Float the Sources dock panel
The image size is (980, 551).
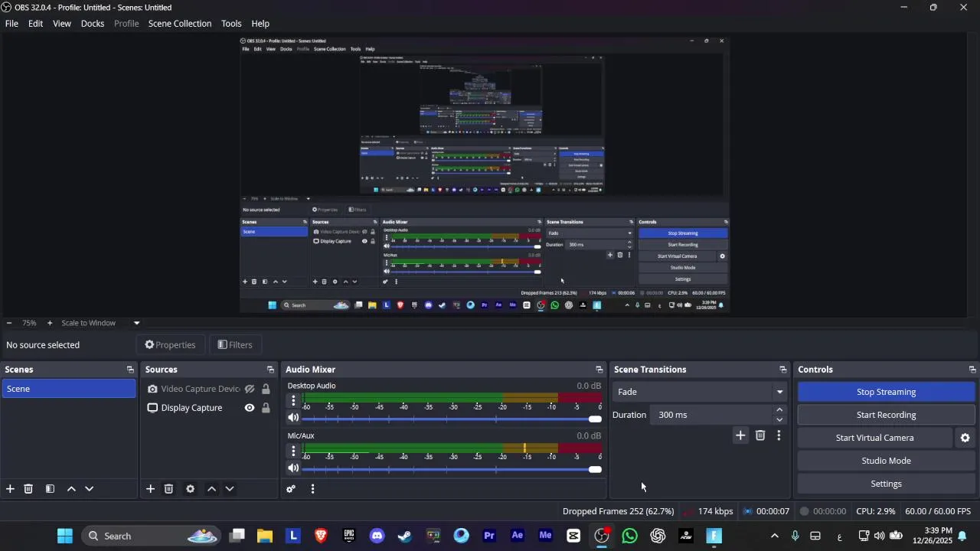[x=270, y=370]
